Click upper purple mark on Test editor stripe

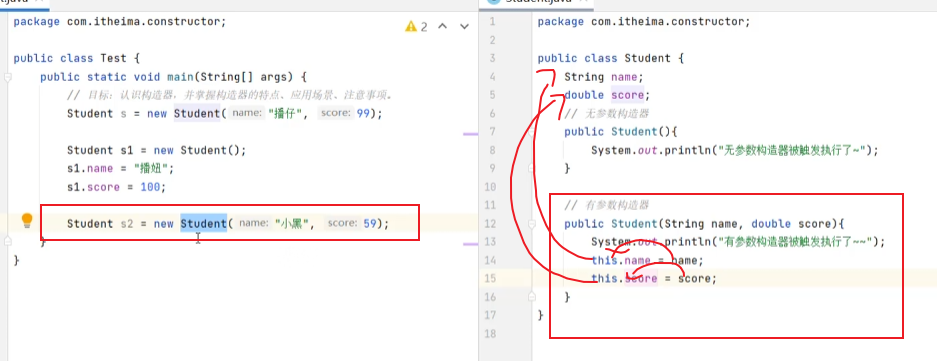(x=470, y=134)
